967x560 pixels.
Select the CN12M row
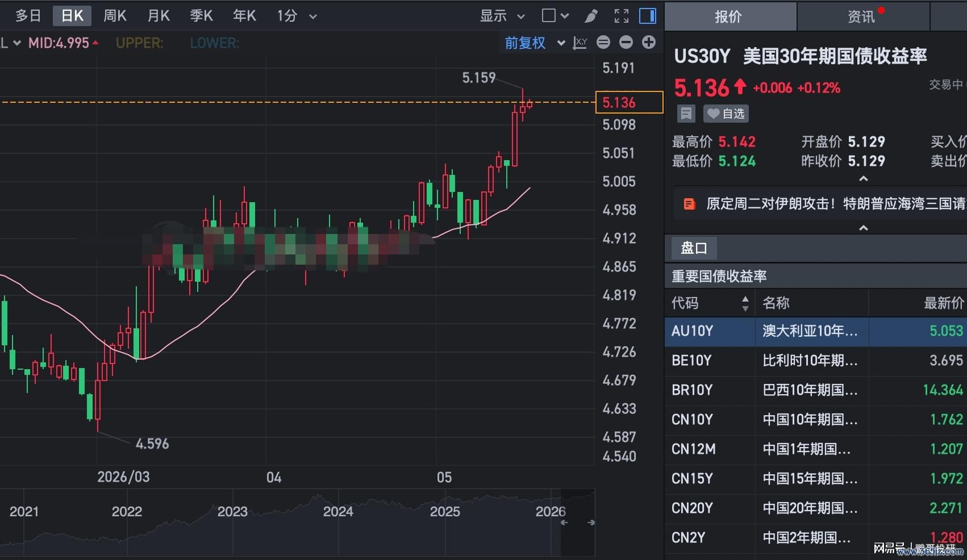click(816, 449)
